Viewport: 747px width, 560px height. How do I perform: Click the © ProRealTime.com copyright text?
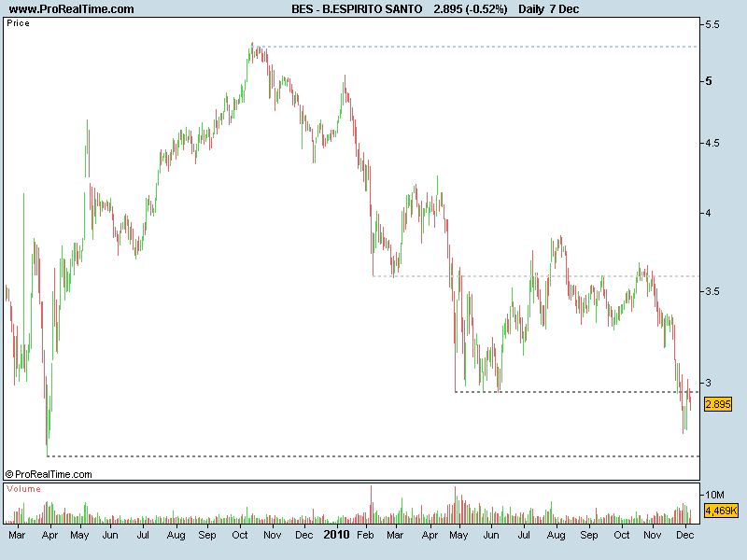49,474
